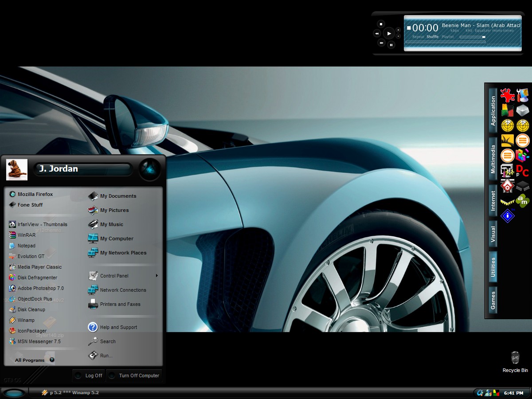Pause the track in Winamp
532x399 pixels.
[391, 45]
